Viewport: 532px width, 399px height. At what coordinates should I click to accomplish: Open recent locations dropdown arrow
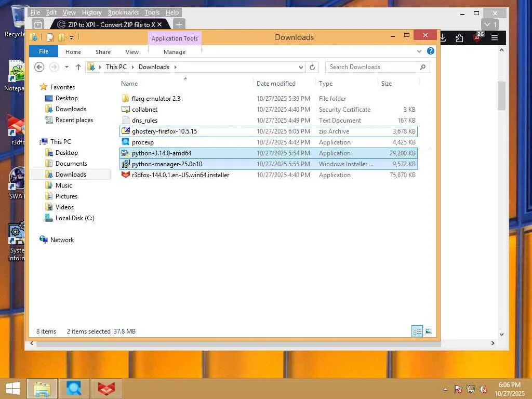click(67, 67)
